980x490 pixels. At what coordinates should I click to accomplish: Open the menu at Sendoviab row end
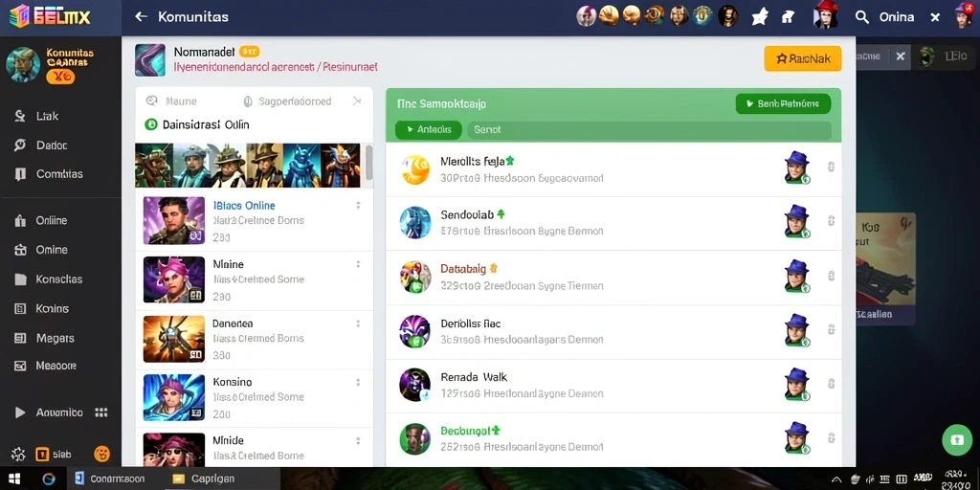point(831,221)
